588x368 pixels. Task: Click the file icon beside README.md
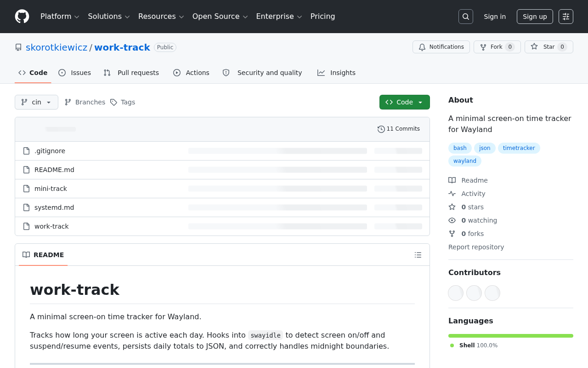tap(27, 170)
